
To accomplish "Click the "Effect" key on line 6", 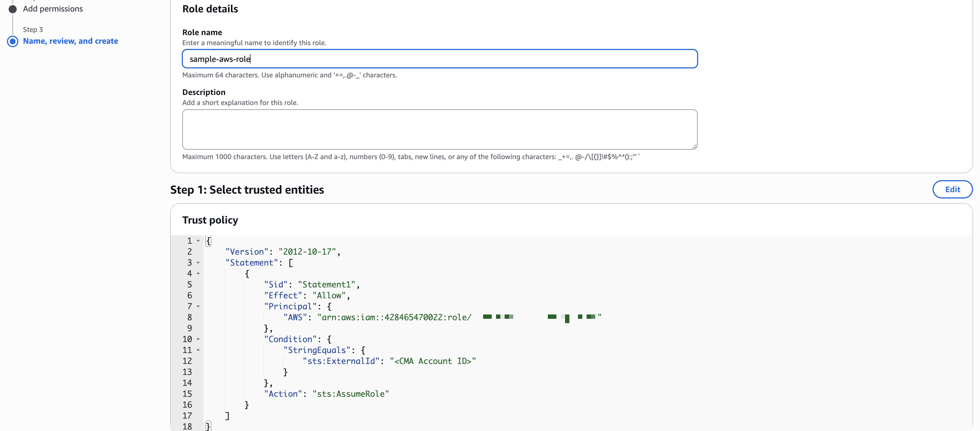I will point(283,295).
